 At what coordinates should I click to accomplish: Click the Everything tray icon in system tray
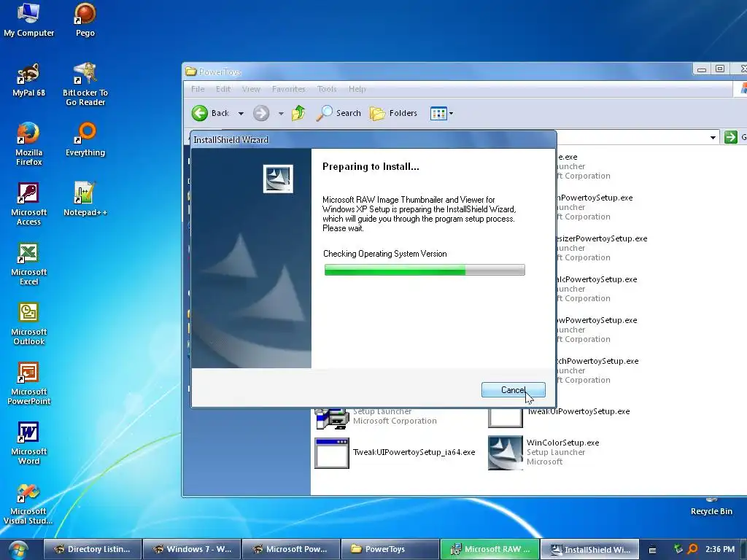[x=693, y=549]
